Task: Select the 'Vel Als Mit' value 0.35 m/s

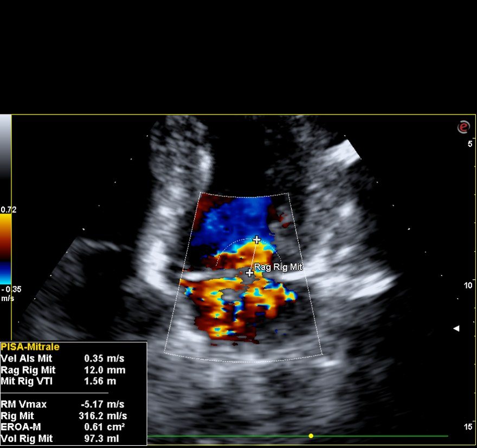Action: tap(104, 358)
